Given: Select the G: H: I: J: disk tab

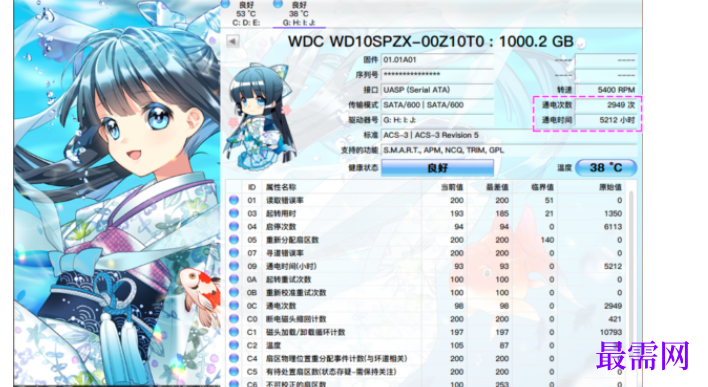Looking at the screenshot, I should (x=299, y=14).
